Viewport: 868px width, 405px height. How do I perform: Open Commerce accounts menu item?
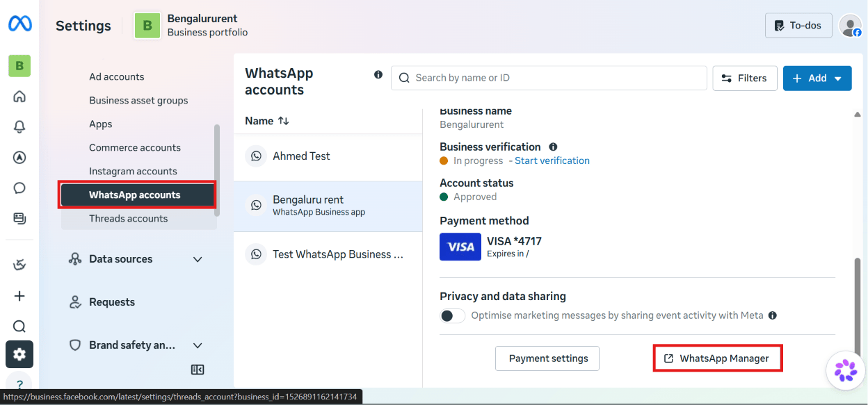[x=135, y=147]
